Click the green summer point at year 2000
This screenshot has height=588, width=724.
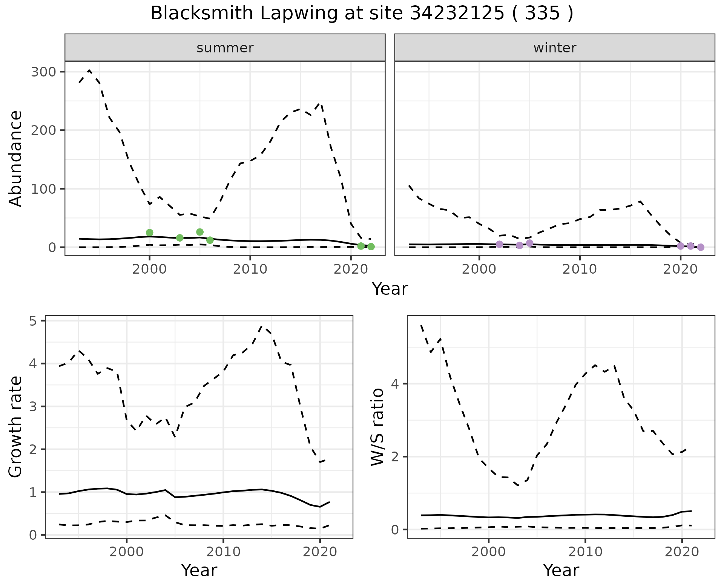click(149, 233)
